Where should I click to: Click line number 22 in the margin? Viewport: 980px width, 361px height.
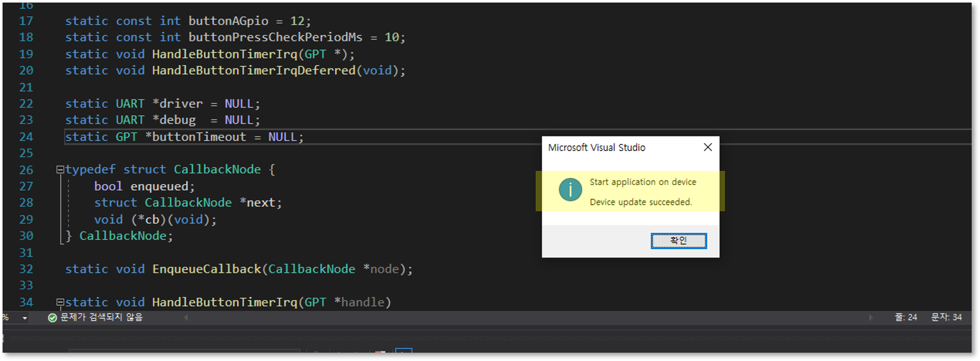(26, 103)
